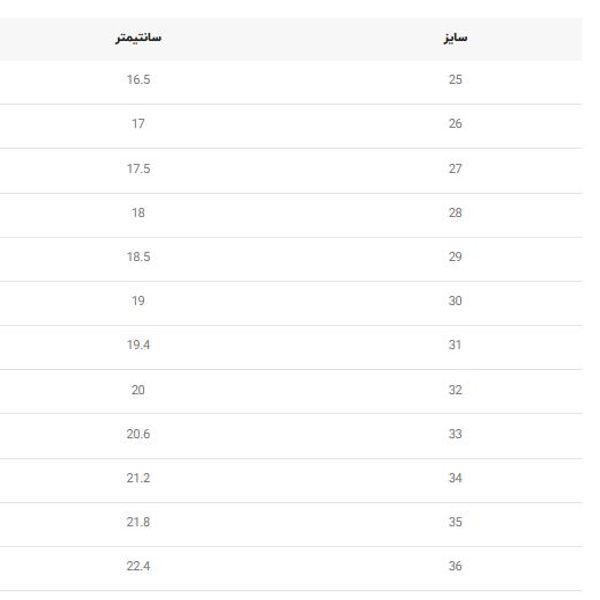Screen dimensions: 600x600
Task: Click the سانتیمتر column header
Action: click(138, 38)
